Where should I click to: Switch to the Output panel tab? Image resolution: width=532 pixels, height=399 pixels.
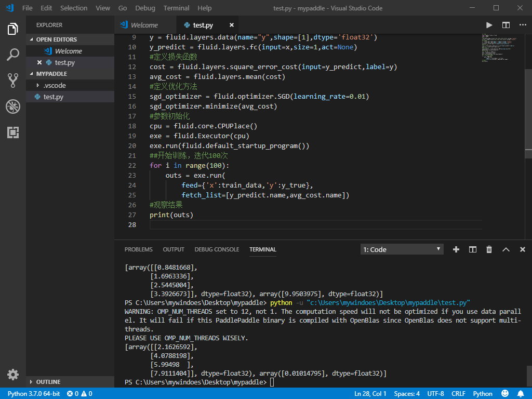174,249
